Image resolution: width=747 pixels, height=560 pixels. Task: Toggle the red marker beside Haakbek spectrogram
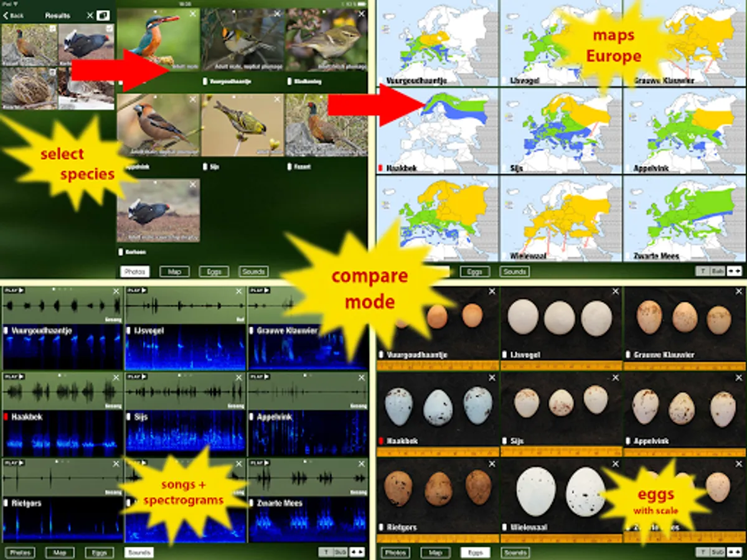point(6,416)
